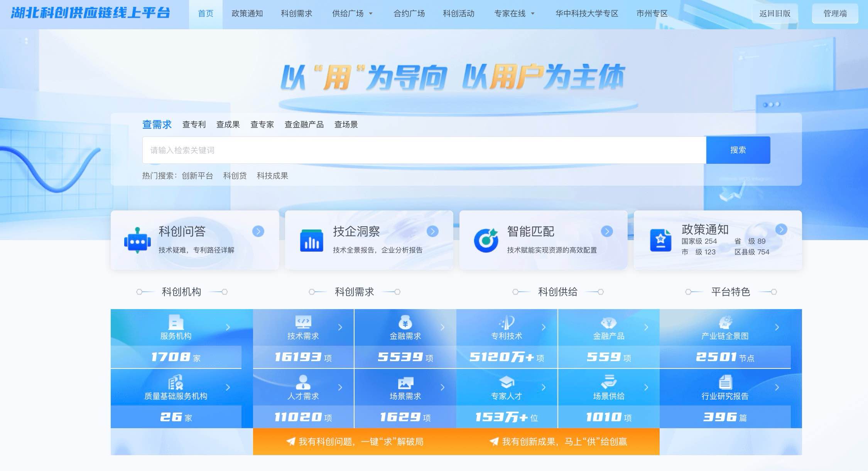Click the 人才需求 person icon
Image resolution: width=868 pixels, height=471 pixels.
click(304, 383)
